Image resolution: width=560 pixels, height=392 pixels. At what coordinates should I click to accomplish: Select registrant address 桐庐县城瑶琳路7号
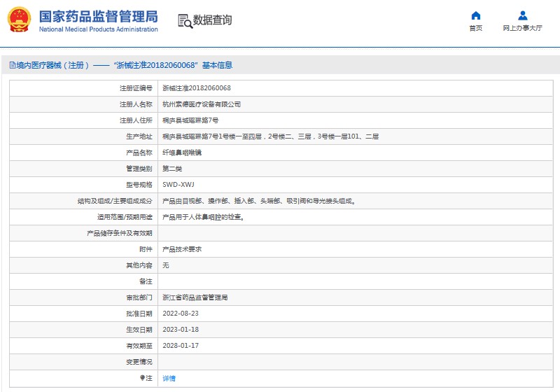190,120
